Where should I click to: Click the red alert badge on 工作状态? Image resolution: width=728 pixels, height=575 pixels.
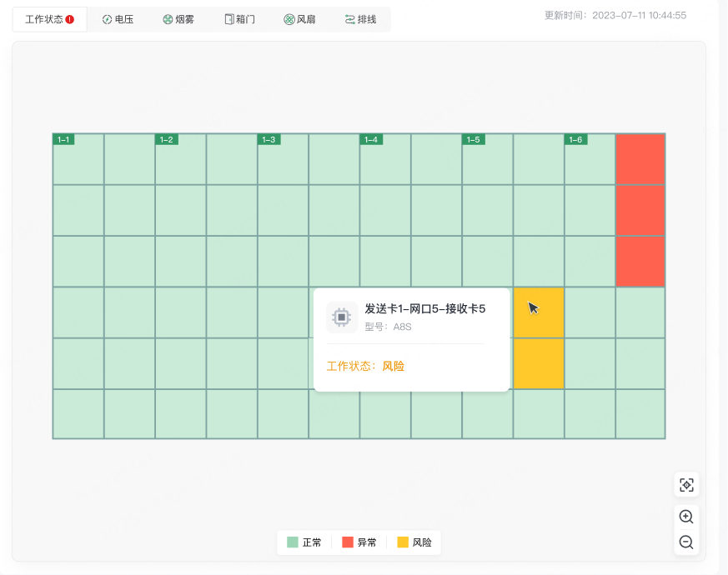70,19
